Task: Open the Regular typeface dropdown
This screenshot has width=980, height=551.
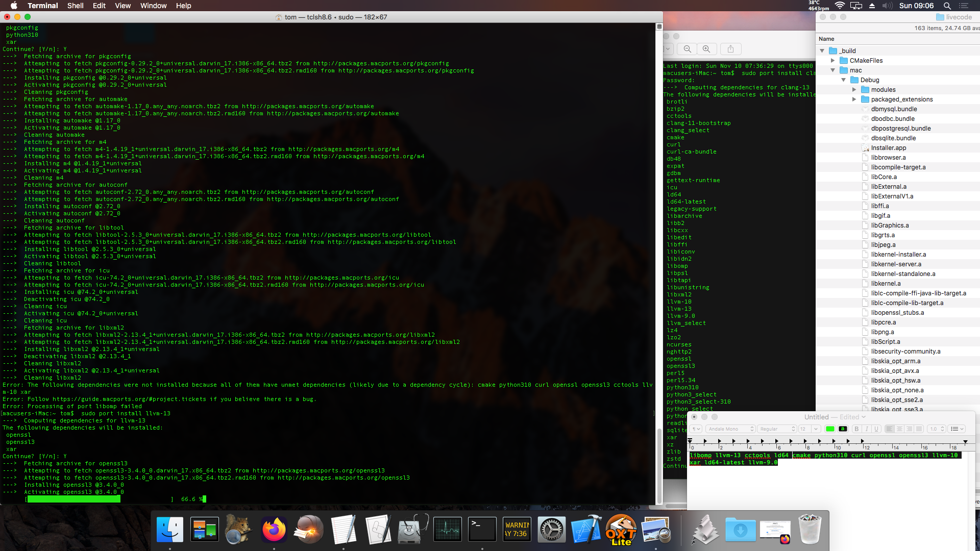Action: pyautogui.click(x=777, y=429)
